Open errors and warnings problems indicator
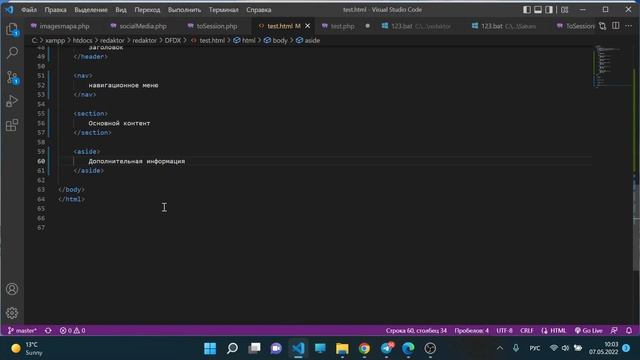The height and width of the screenshot is (360, 640). [72, 330]
